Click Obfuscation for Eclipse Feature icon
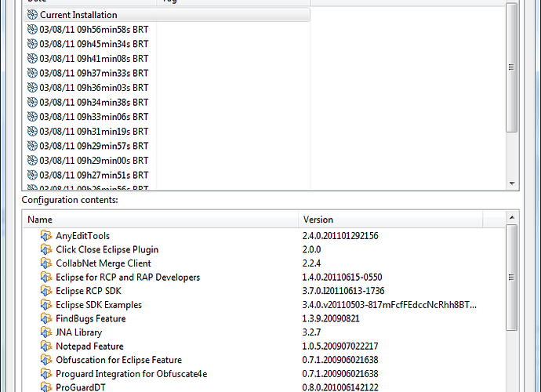Image resolution: width=541 pixels, height=392 pixels. coord(46,360)
